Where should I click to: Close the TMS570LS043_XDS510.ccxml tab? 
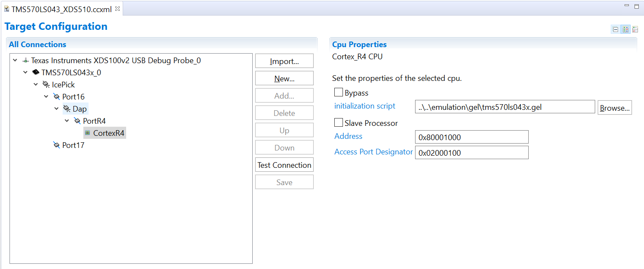click(x=117, y=9)
